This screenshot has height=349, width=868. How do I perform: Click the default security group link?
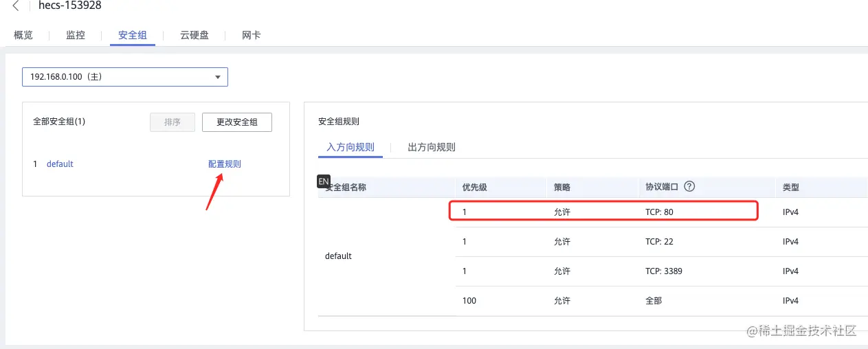point(60,164)
